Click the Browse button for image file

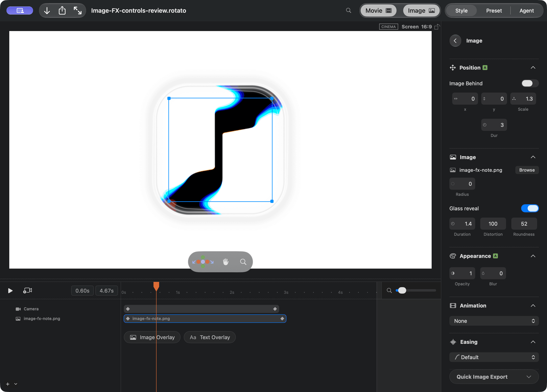point(527,170)
